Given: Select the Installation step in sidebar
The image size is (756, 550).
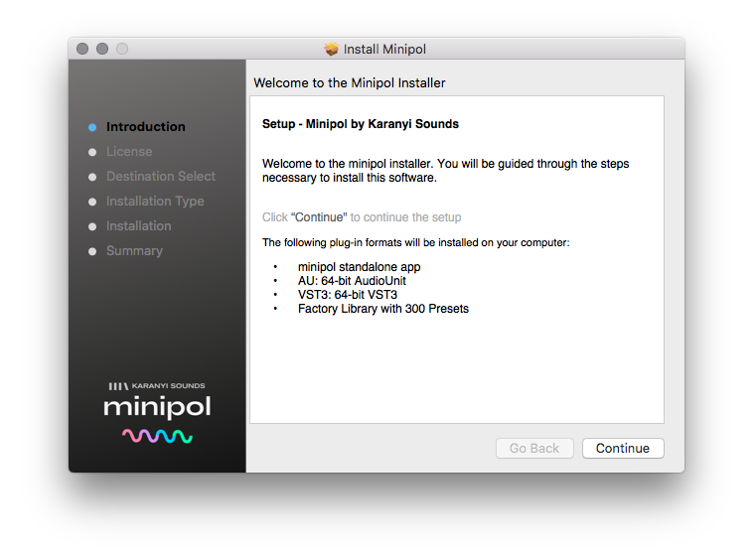Looking at the screenshot, I should click(x=138, y=226).
